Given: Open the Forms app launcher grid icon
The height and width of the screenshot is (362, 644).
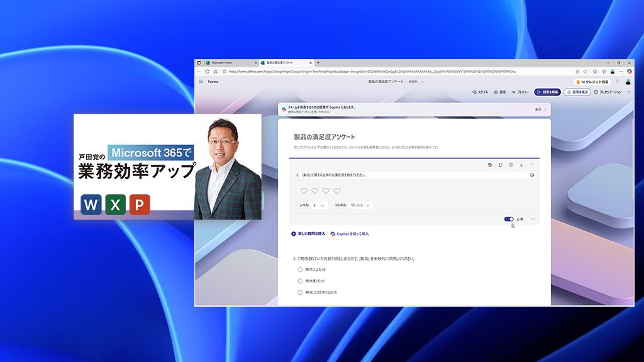Looking at the screenshot, I should point(201,82).
